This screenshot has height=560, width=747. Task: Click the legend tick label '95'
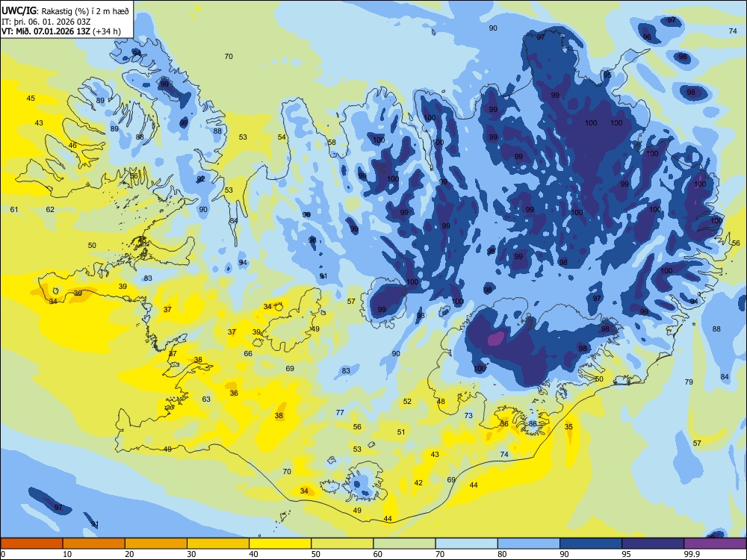(x=626, y=554)
